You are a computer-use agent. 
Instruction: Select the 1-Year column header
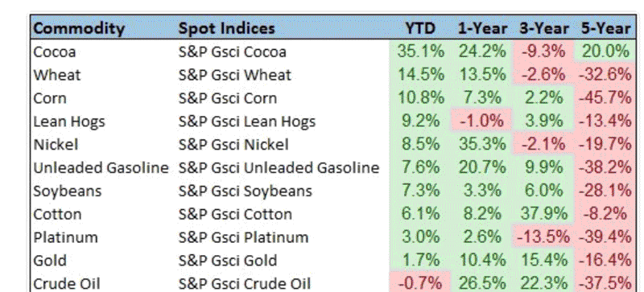482,28
